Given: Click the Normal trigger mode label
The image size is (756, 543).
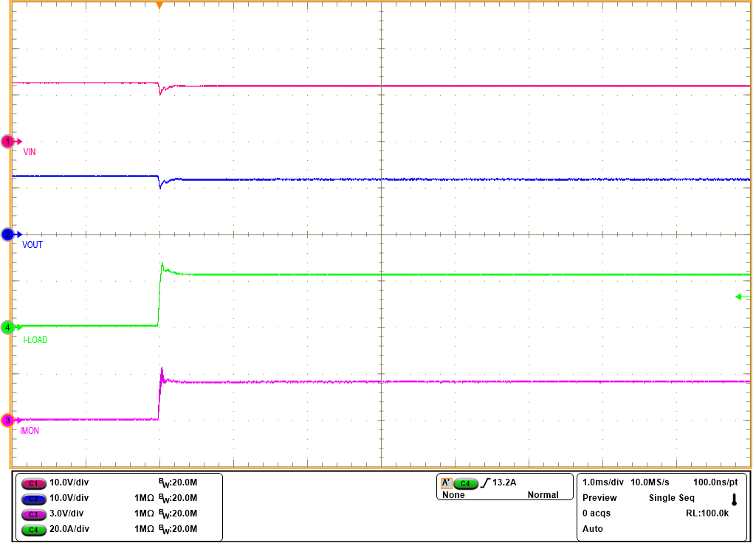Looking at the screenshot, I should [x=543, y=495].
